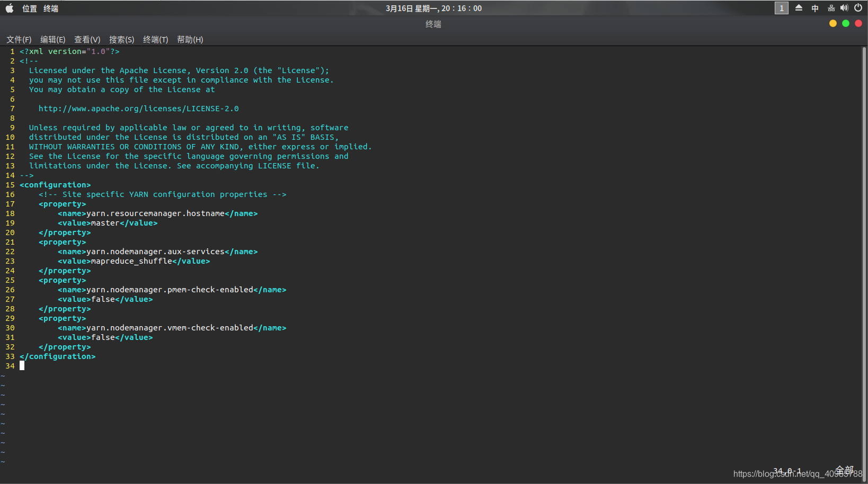Open the 中 input method indicator
Image resolution: width=868 pixels, height=484 pixels.
click(815, 8)
